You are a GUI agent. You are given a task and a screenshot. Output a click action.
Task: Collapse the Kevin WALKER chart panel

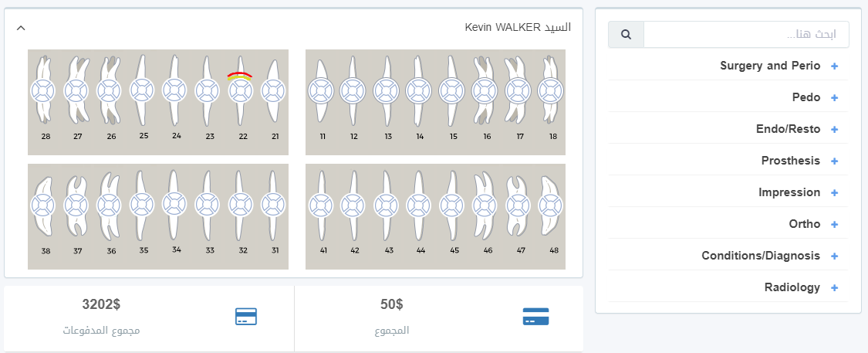pos(21,27)
